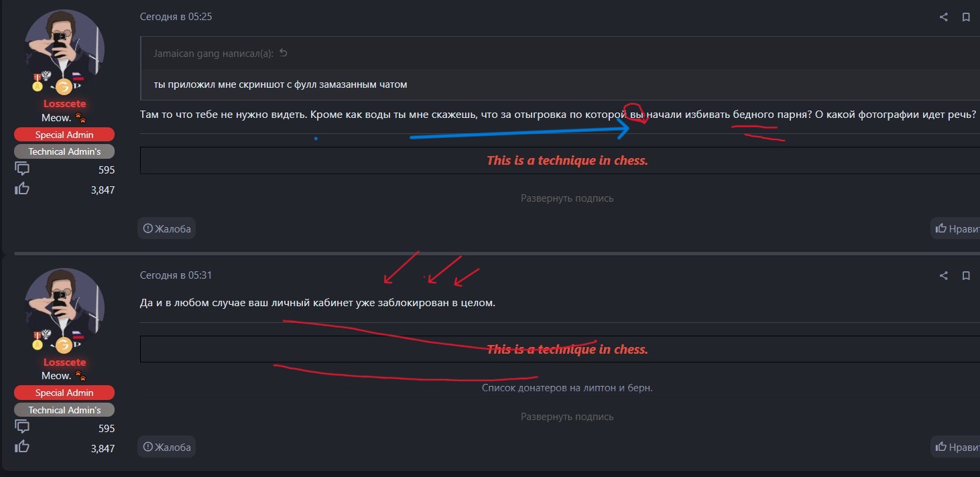This screenshot has width=980, height=477.
Task: Click the share icon on the 05:31 post
Action: point(944,275)
